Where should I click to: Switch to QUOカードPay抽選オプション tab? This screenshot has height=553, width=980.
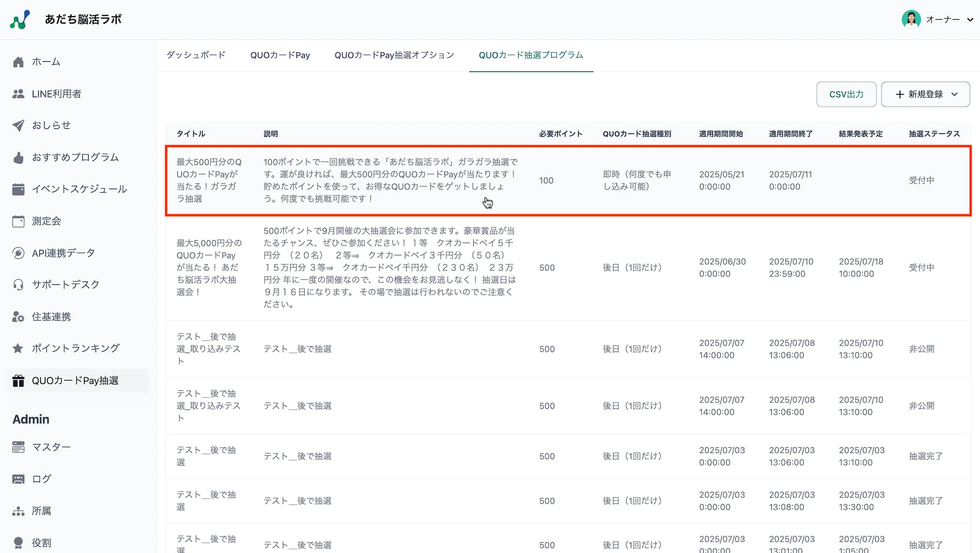(x=394, y=55)
